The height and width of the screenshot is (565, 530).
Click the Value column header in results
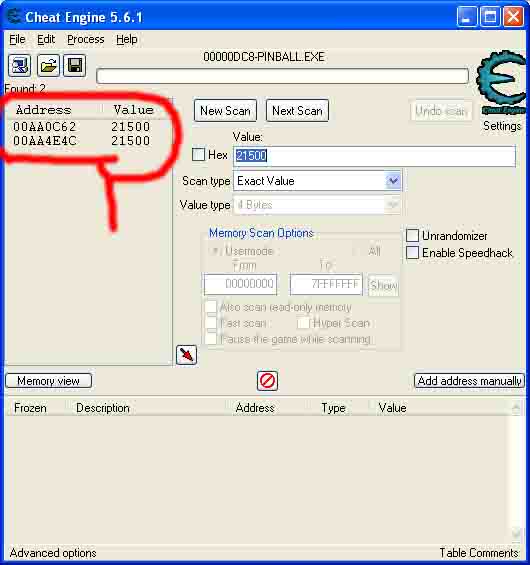133,110
